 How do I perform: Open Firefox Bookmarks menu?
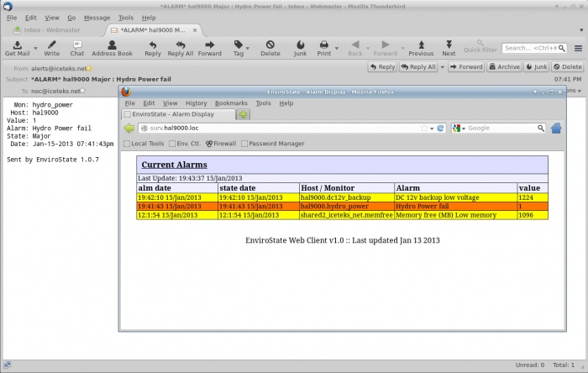[231, 103]
